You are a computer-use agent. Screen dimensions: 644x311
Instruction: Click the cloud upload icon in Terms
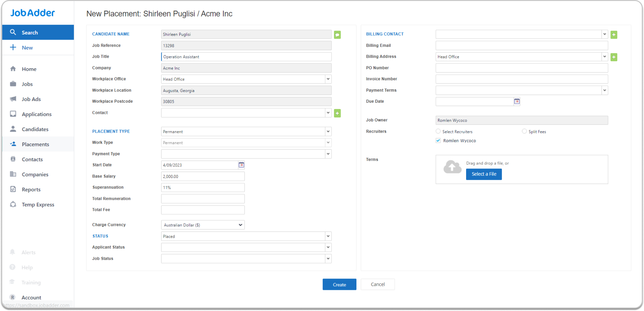click(x=452, y=167)
